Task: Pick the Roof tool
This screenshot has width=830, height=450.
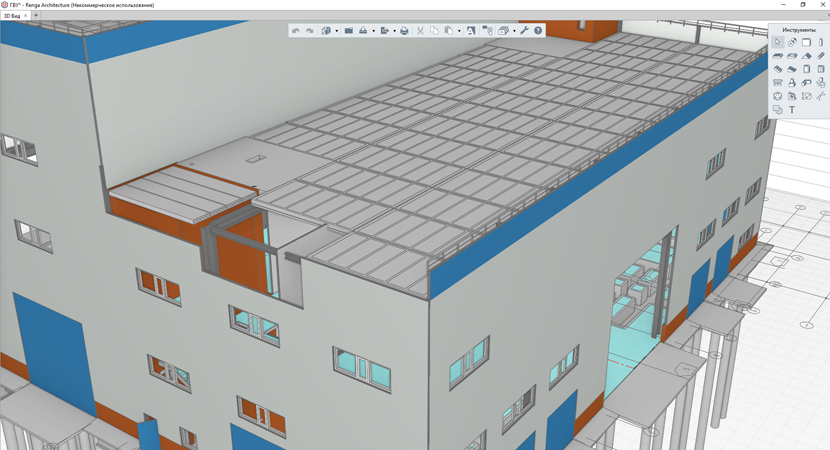Action: pyautogui.click(x=806, y=56)
